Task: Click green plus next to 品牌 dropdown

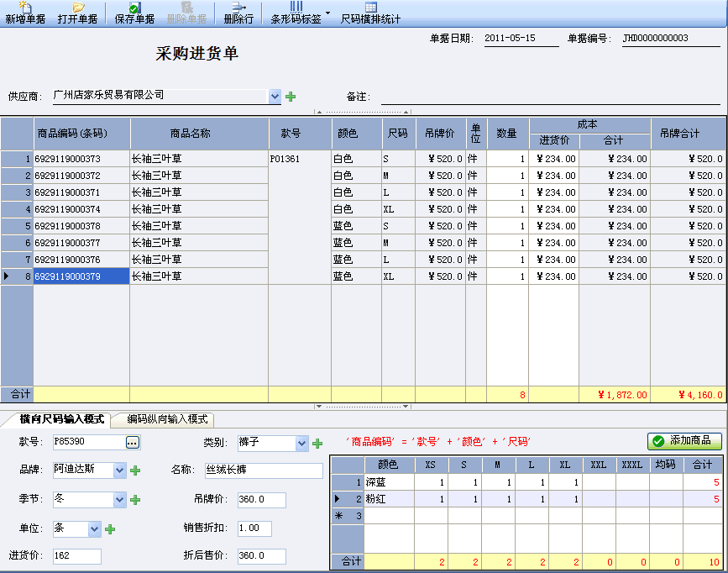Action: 135,471
